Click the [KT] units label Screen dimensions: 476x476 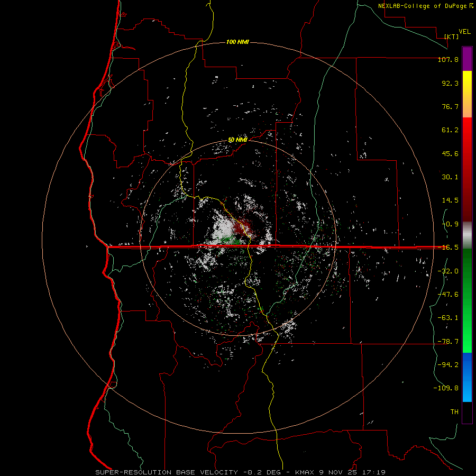point(452,36)
